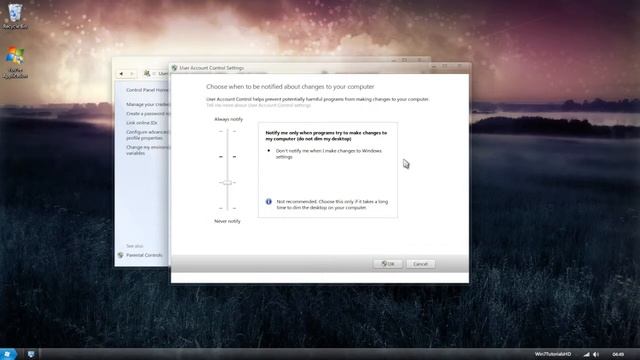Click the 'Never notify' label
This screenshot has height=360, width=640.
[227, 221]
